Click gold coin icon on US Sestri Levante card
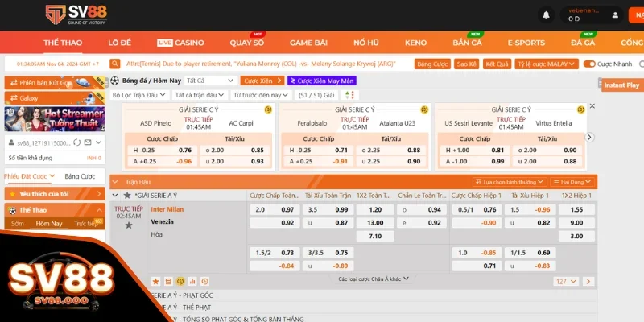Viewport: 644px width, 322px height. pos(580,109)
